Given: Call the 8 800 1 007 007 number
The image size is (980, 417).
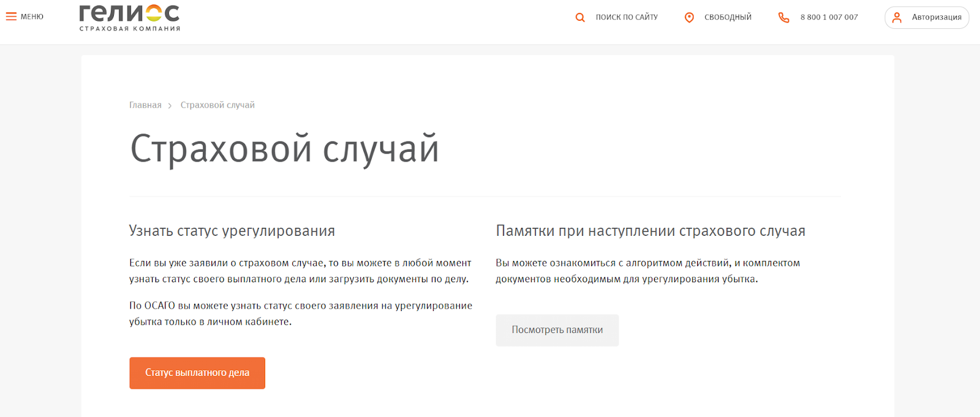Looking at the screenshot, I should 829,17.
